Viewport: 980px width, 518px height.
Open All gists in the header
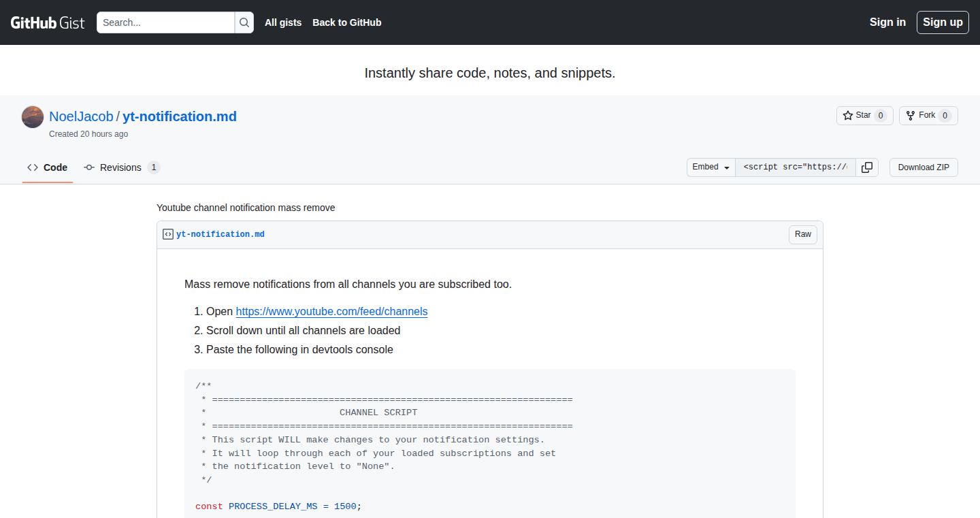tap(283, 22)
